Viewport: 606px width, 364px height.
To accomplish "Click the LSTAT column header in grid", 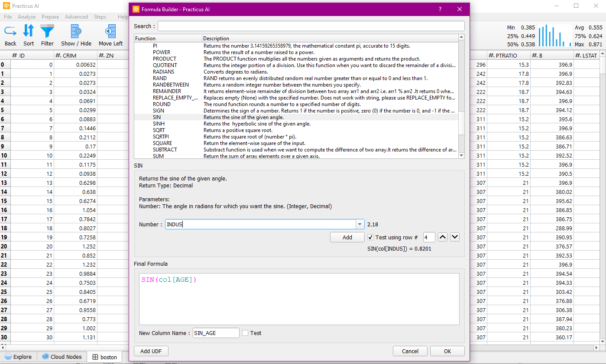I will [x=587, y=55].
